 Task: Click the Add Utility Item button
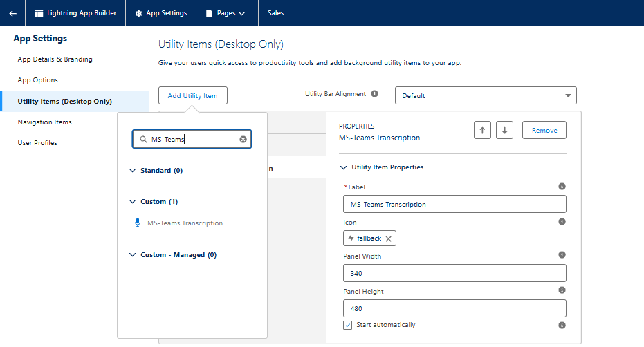(192, 95)
